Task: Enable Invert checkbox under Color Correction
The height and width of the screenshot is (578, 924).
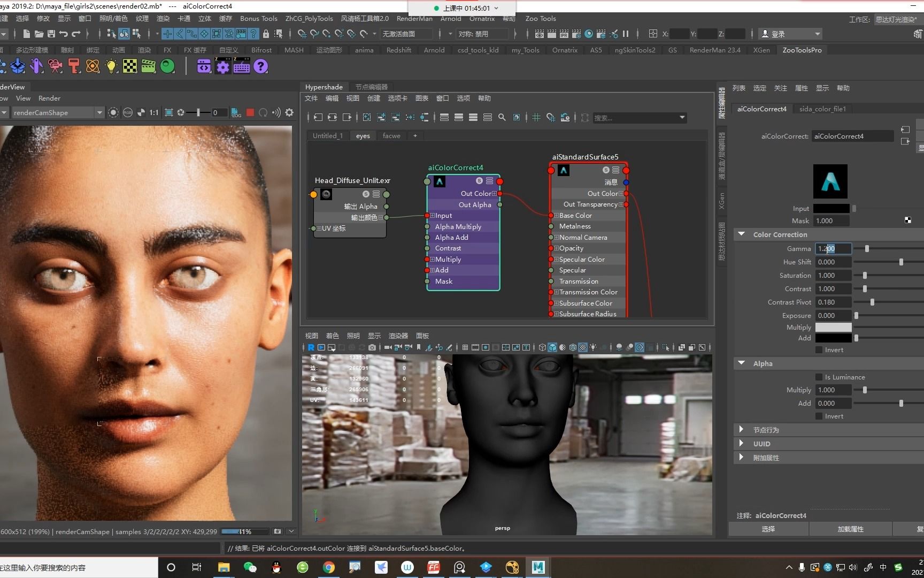Action: [x=819, y=350]
